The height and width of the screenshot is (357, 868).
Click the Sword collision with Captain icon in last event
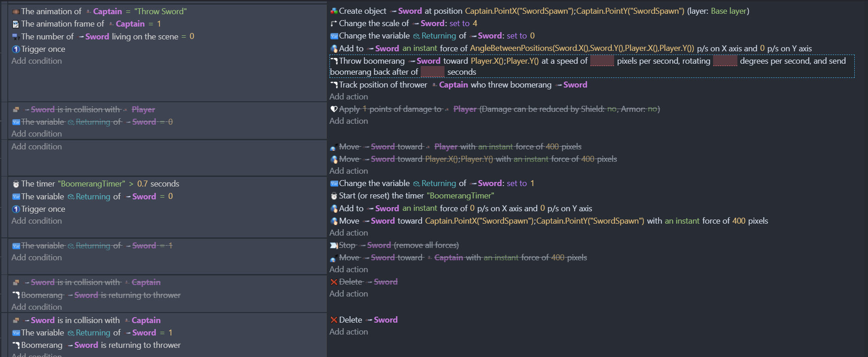tap(16, 320)
